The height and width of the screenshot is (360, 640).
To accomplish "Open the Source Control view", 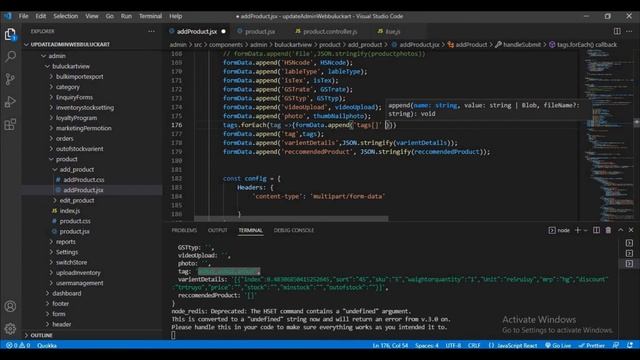I will pos(10,79).
